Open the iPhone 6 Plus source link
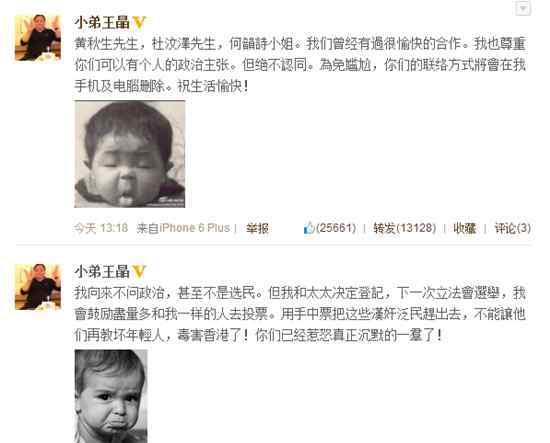 click(195, 228)
